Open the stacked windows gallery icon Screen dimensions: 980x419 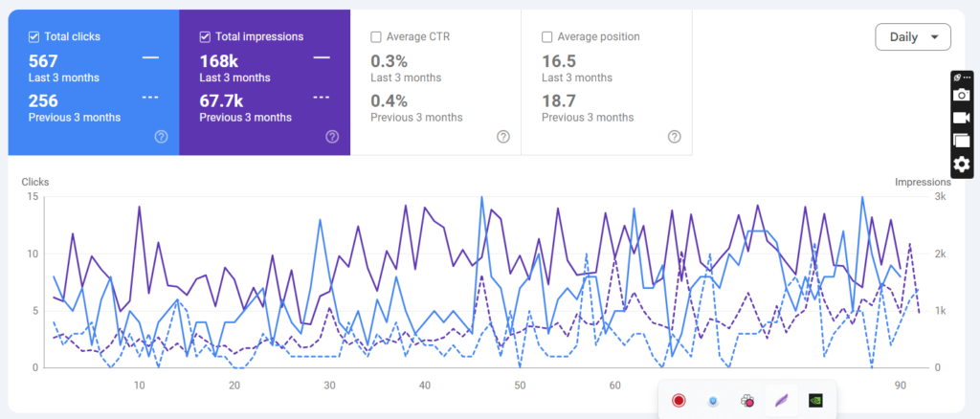click(x=962, y=141)
